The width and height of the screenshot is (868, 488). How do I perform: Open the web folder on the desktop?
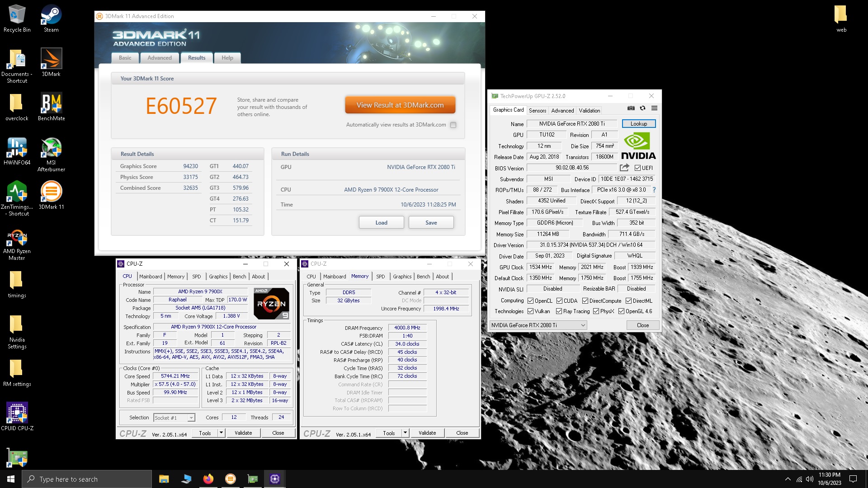(x=841, y=18)
